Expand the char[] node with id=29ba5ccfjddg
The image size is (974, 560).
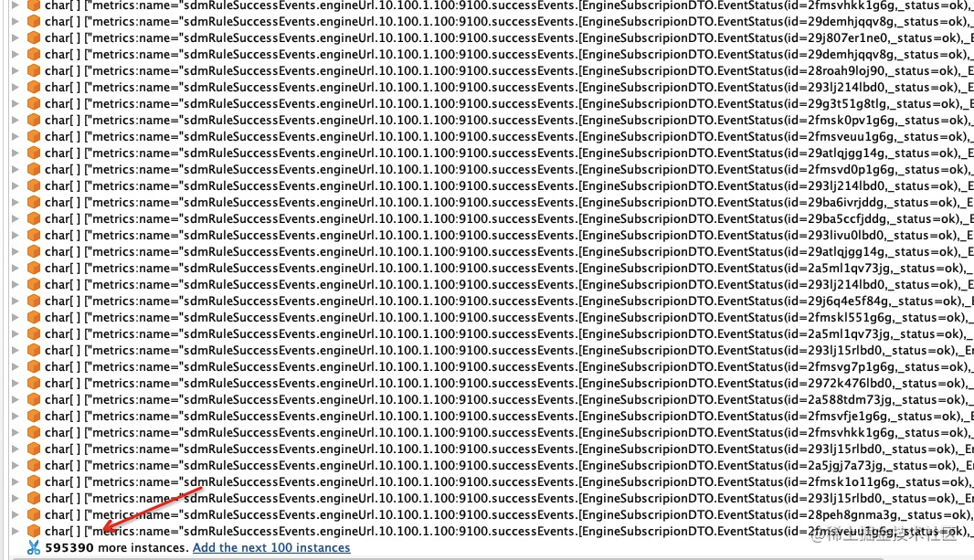[x=16, y=218]
